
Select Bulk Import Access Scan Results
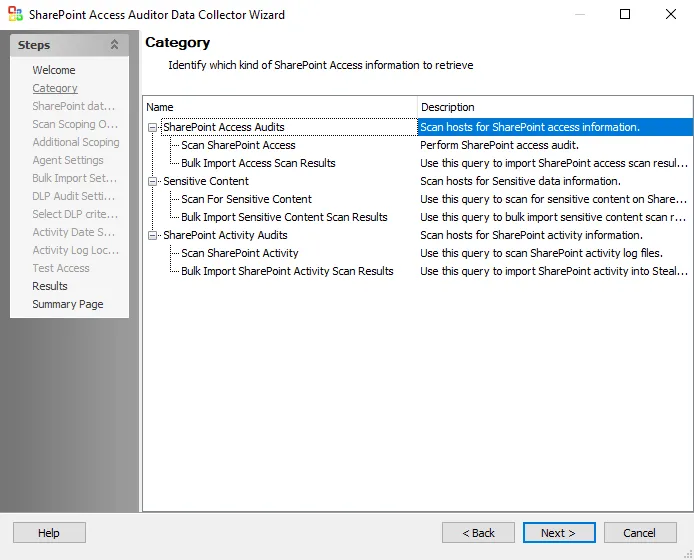pyautogui.click(x=258, y=163)
